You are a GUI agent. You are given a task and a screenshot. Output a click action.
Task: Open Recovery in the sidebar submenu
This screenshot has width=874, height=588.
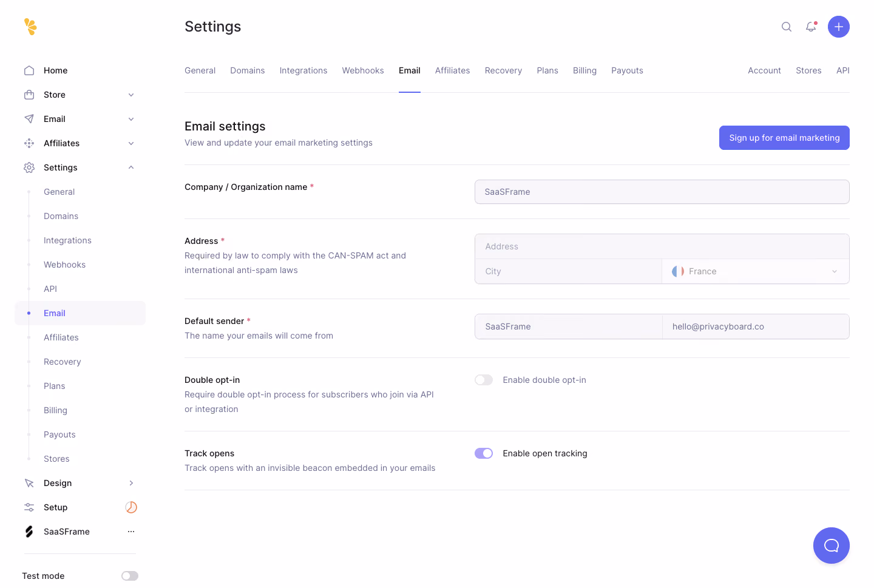pos(63,362)
